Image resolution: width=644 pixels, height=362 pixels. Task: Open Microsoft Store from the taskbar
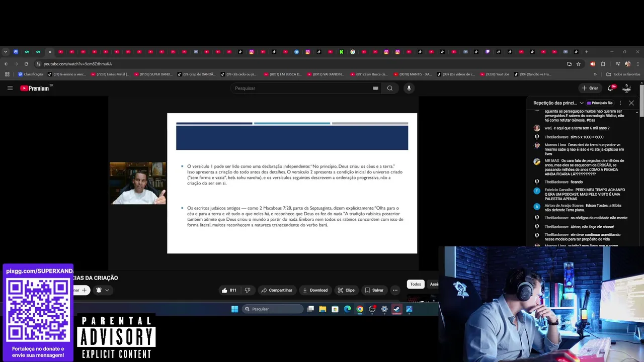(335, 309)
